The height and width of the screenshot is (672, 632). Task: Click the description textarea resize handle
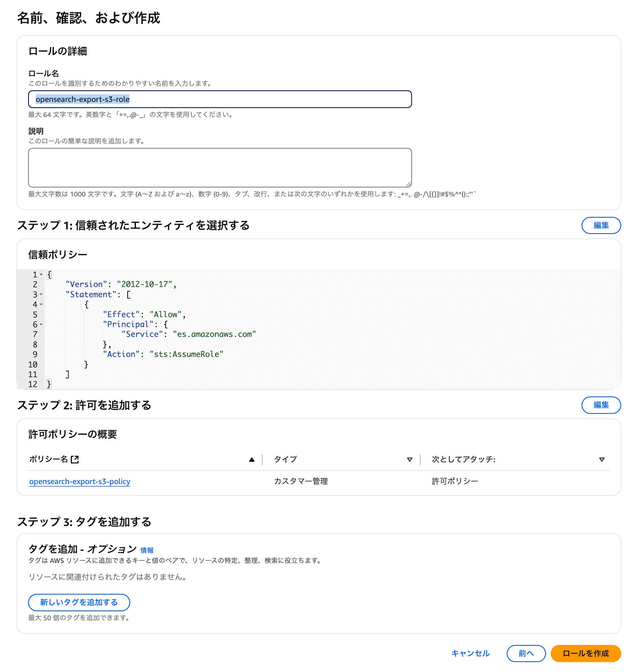tap(408, 184)
